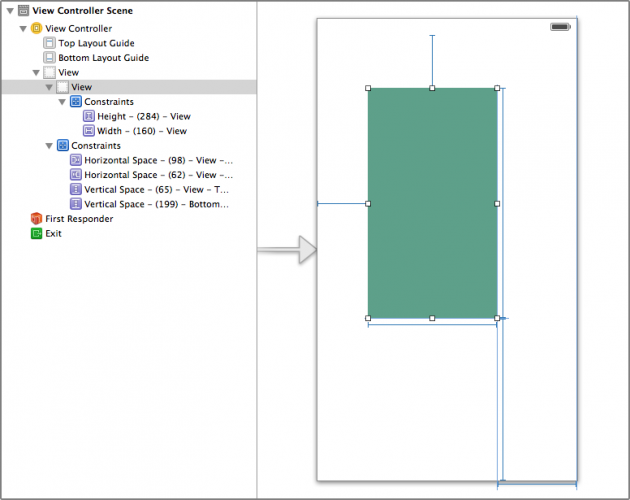Screen dimensions: 630x500
Task: Click the yellow View Controller icon
Action: tap(37, 28)
